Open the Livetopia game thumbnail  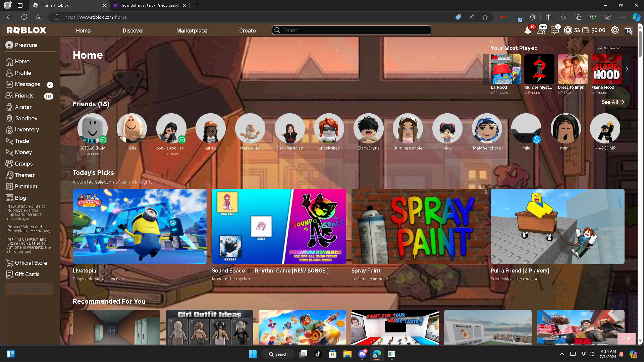(140, 227)
